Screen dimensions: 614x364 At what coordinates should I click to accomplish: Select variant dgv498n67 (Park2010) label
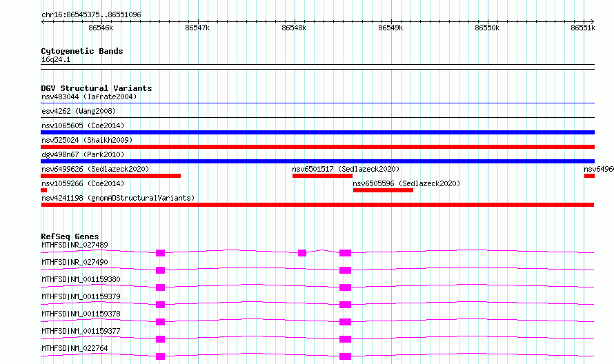(x=83, y=154)
